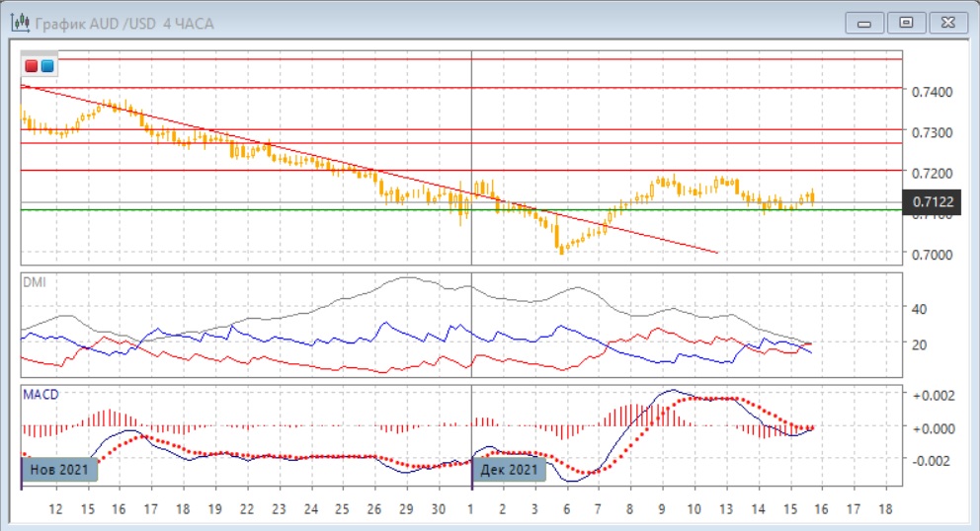Click the blue square button on chart

46,66
